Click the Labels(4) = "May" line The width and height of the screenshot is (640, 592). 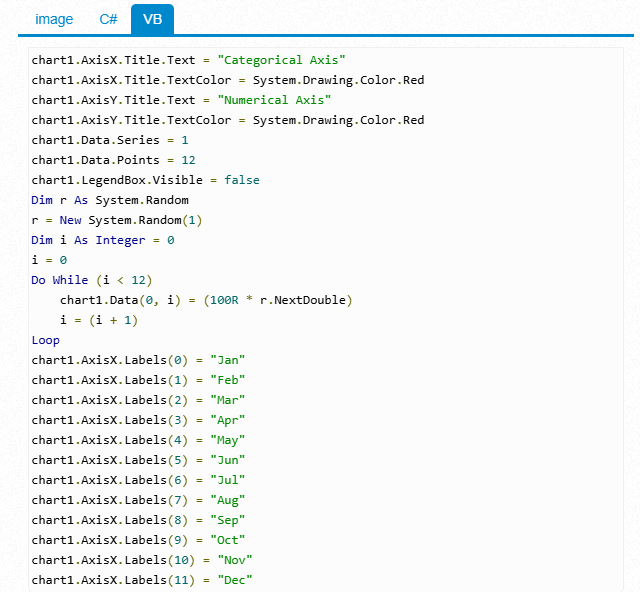(x=138, y=440)
